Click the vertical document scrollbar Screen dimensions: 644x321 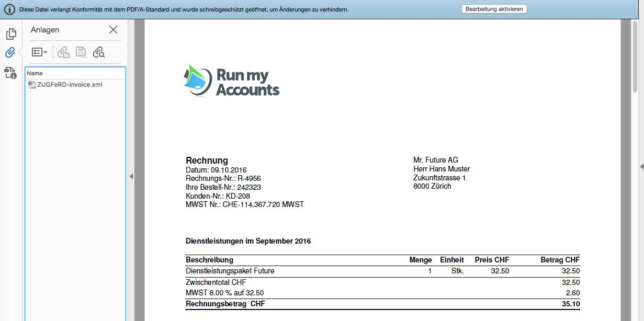(x=635, y=58)
